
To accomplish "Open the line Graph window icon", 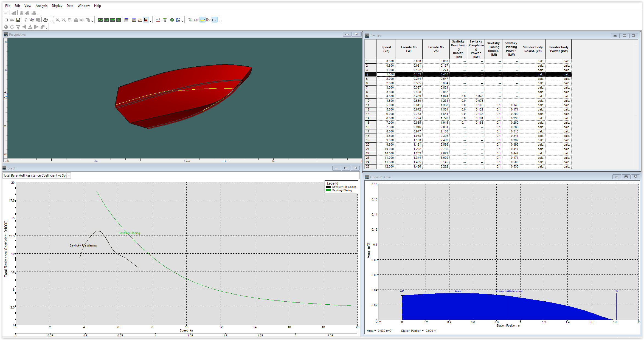I will tap(140, 20).
